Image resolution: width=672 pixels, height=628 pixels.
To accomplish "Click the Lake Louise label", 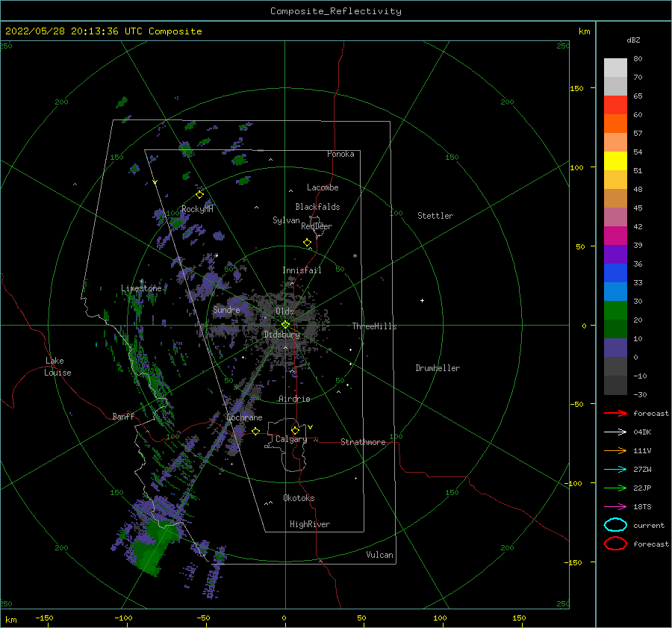I will [x=57, y=367].
